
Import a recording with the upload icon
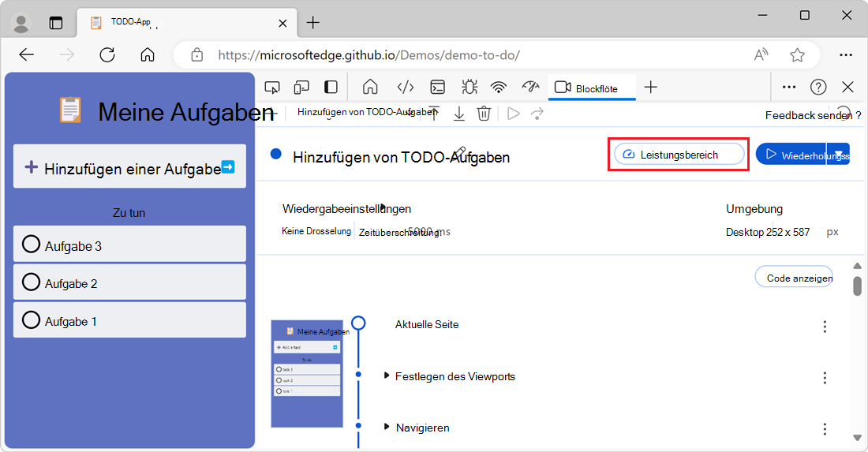(x=434, y=114)
